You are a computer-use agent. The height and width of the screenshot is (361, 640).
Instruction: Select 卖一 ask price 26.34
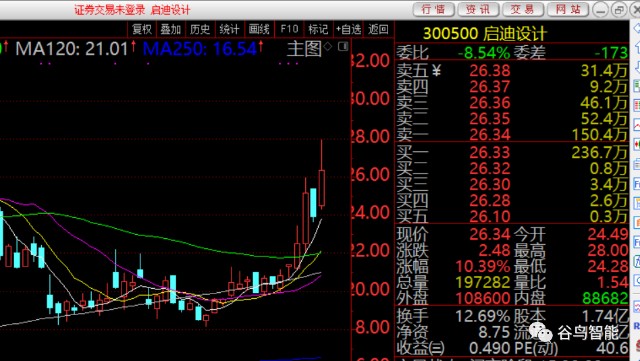coord(489,134)
